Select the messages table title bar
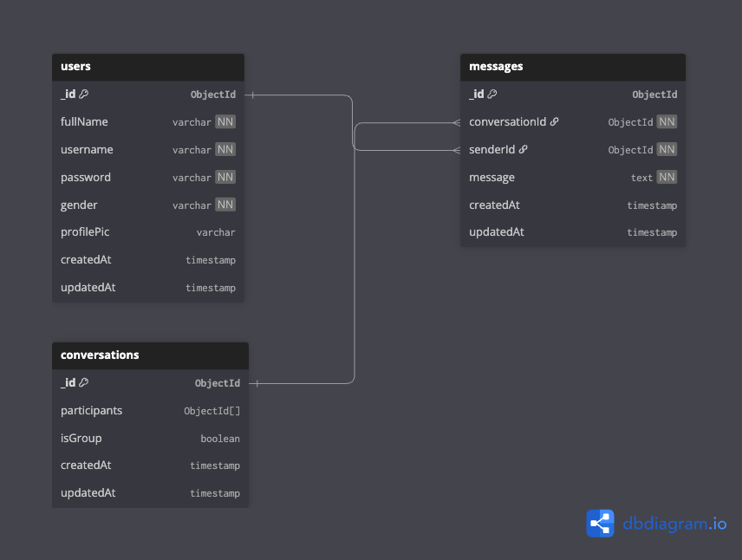 click(572, 66)
